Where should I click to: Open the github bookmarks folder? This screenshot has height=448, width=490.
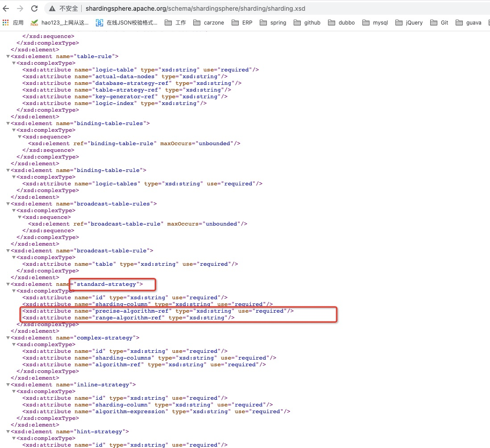point(307,22)
